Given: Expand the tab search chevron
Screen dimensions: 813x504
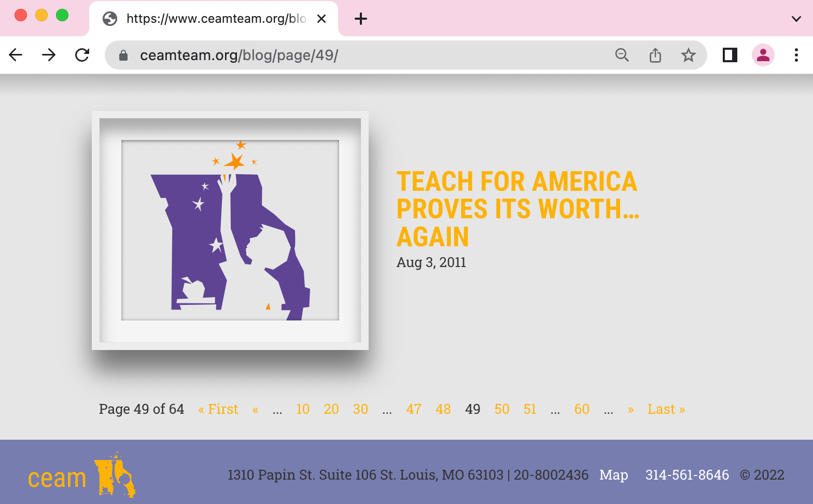Looking at the screenshot, I should click(796, 19).
